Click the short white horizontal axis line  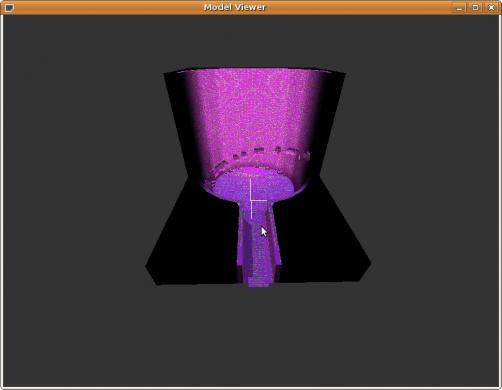259,201
